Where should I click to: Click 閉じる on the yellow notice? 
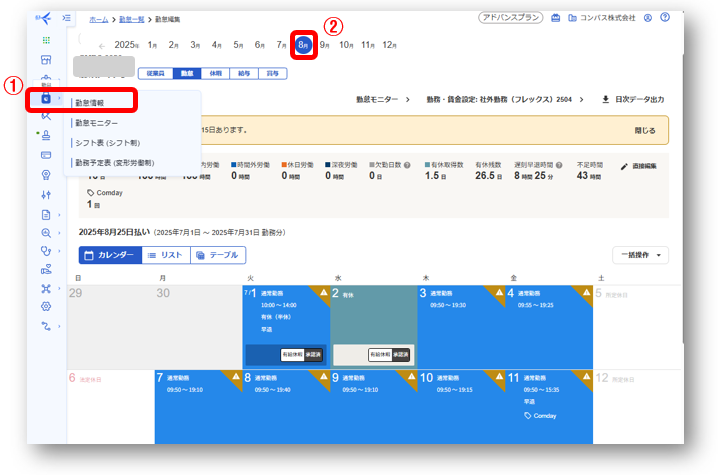(x=645, y=130)
